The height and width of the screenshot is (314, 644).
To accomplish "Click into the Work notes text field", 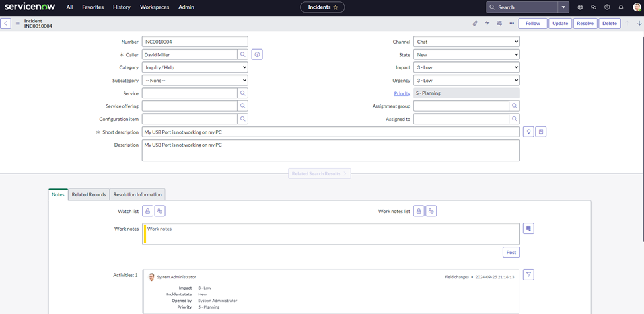I will click(330, 233).
